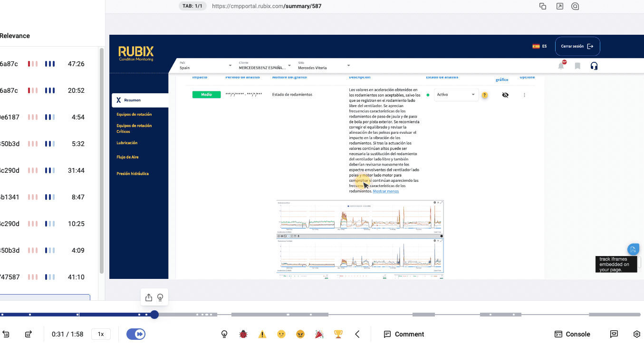644x346 pixels.
Task: Click the @ mention icon in top bar
Action: (575, 6)
